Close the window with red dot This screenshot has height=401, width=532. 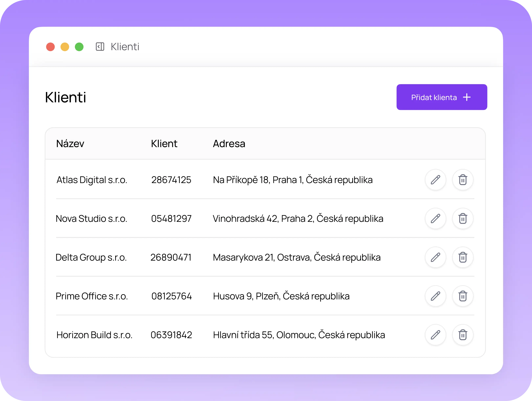coord(51,47)
